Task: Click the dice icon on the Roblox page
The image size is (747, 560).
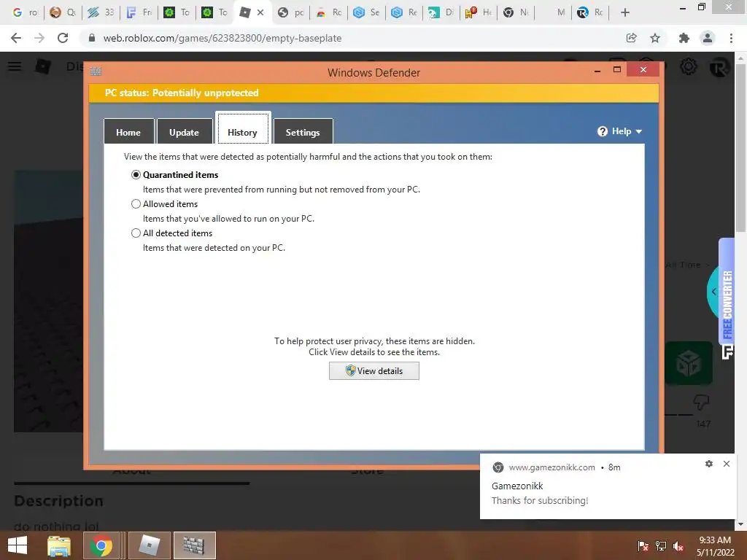Action: click(689, 364)
